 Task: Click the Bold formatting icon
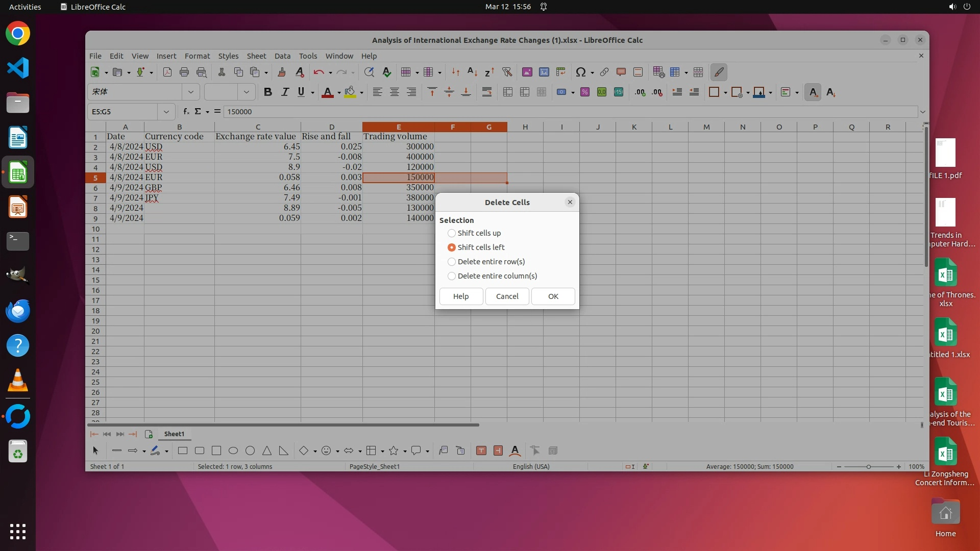267,92
